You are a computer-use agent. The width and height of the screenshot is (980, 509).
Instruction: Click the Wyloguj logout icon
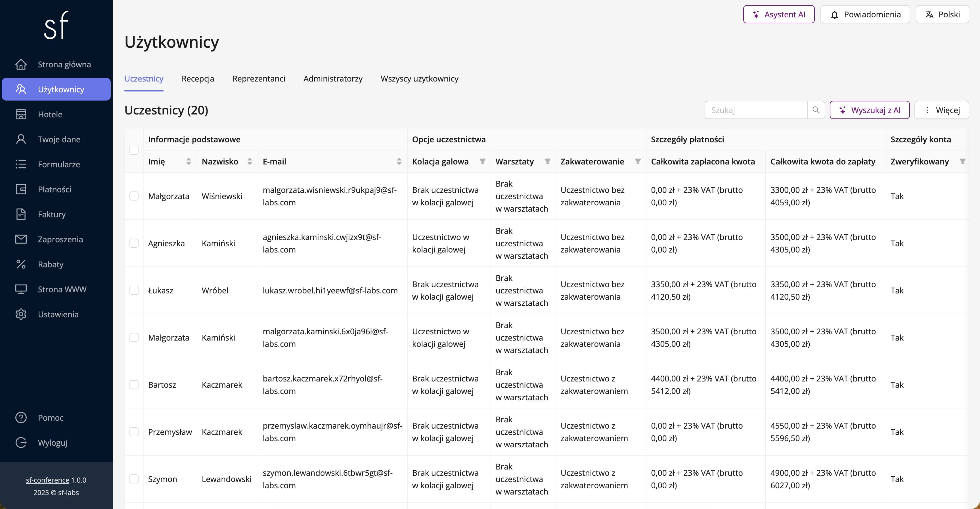(x=21, y=442)
